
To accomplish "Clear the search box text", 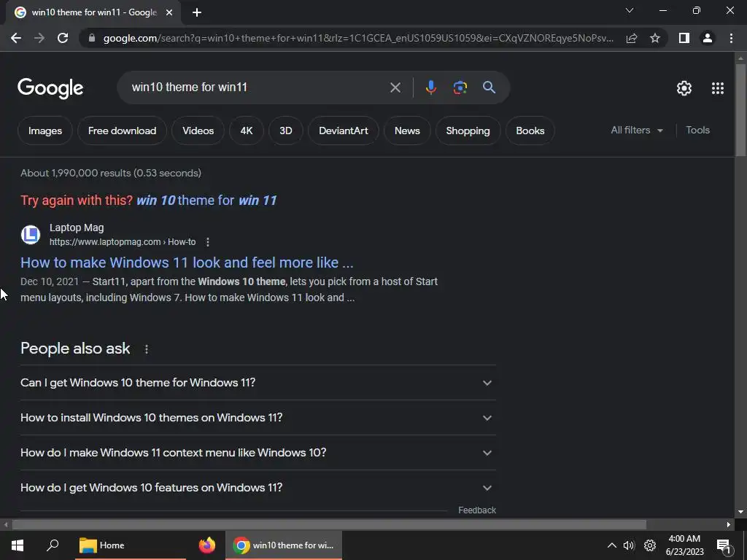I will (395, 87).
